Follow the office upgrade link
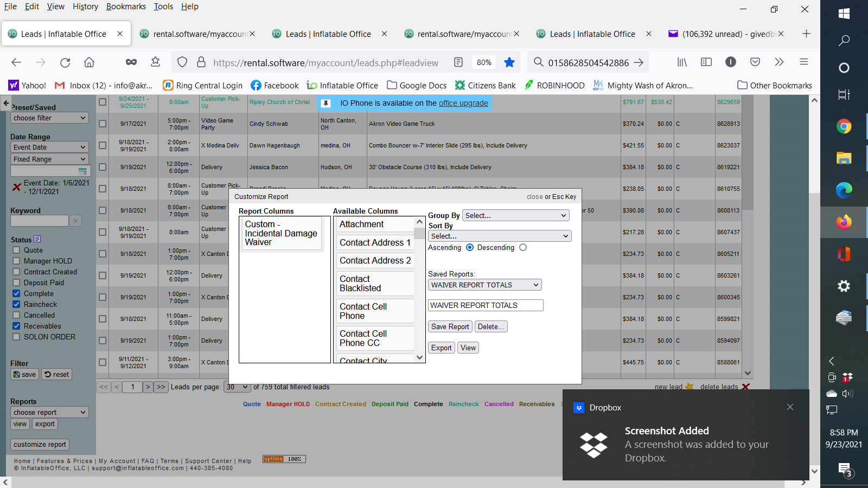Screen dimensions: 868x488 [463, 104]
